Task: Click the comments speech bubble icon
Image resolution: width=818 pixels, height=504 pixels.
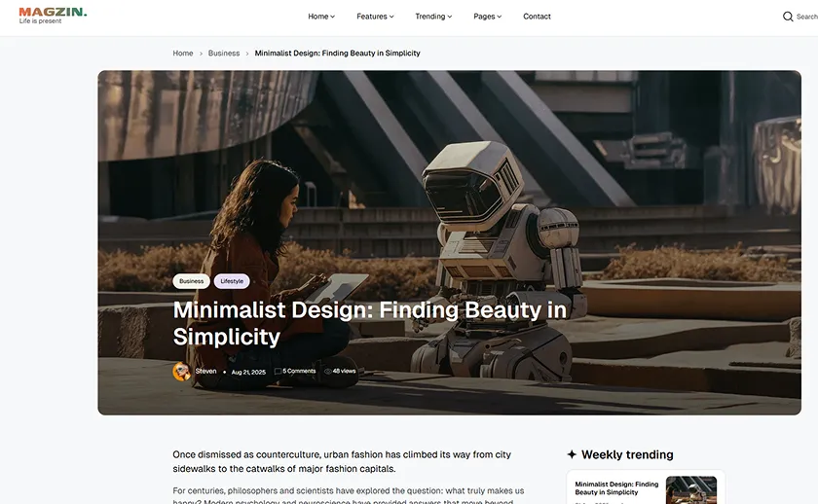Action: [x=278, y=372]
